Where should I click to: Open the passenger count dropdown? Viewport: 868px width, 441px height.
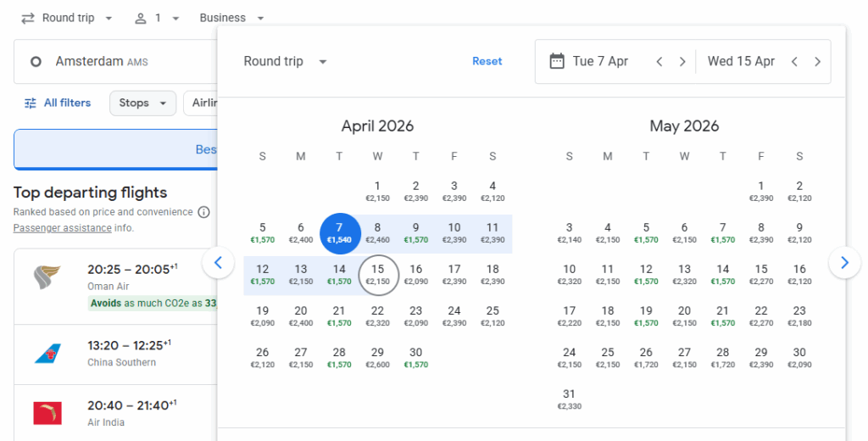[158, 19]
